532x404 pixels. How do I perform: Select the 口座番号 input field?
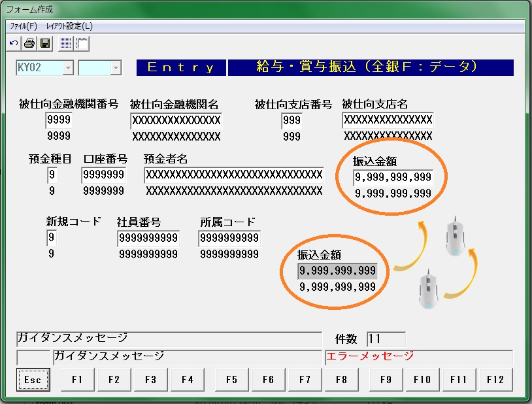point(104,175)
